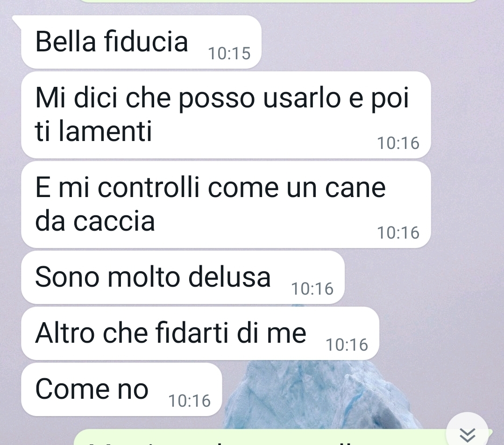Tap the 'E mi controlli come un cane' message
The height and width of the screenshot is (445, 504).
tap(226, 205)
